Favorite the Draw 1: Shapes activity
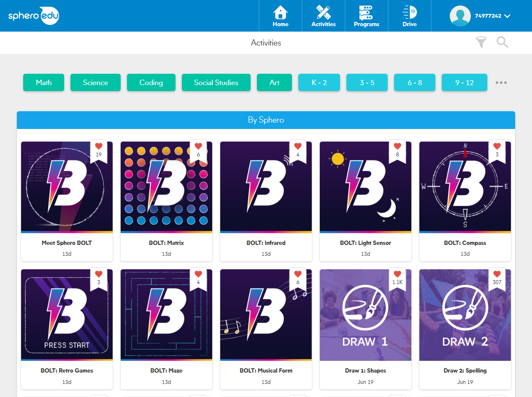 (397, 274)
